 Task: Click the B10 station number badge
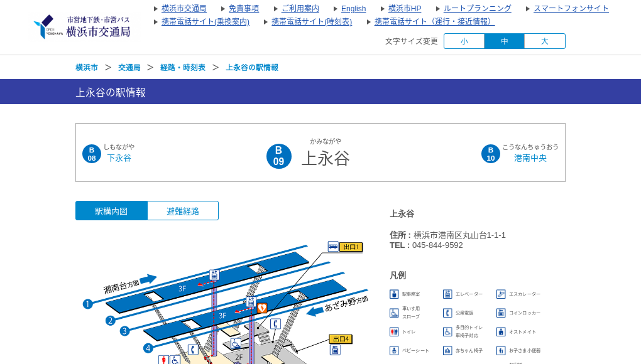click(x=490, y=154)
